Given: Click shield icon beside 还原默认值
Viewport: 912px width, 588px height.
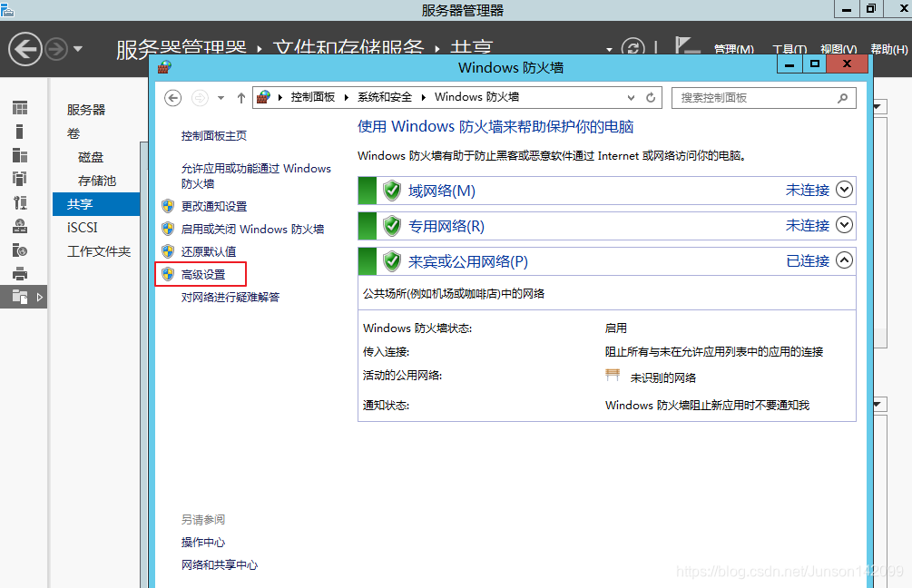Looking at the screenshot, I should tap(168, 251).
